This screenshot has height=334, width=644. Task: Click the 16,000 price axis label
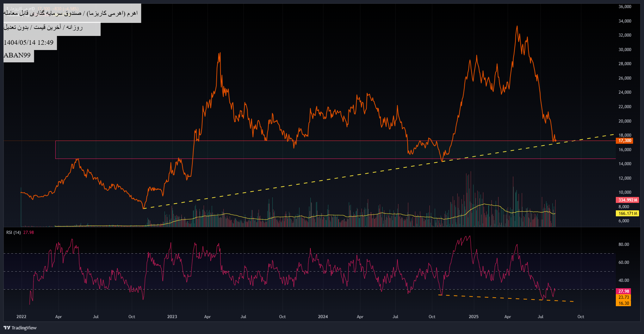click(x=625, y=150)
